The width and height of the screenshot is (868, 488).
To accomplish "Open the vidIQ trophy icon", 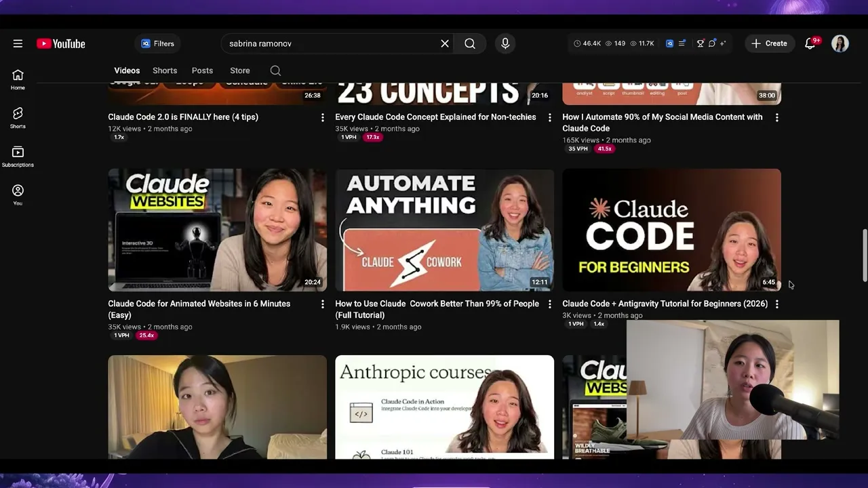I will click(x=701, y=43).
